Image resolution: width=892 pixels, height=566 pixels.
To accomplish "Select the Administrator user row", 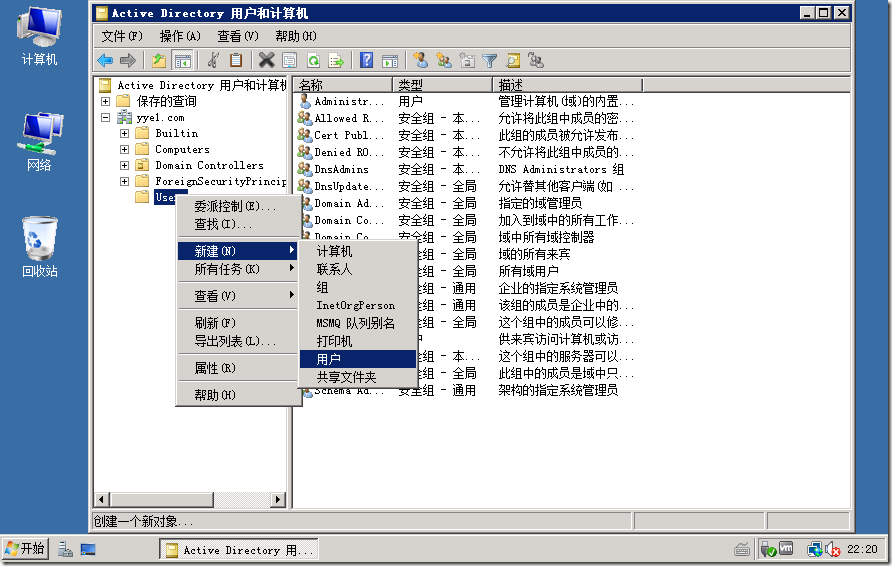I will (x=466, y=101).
